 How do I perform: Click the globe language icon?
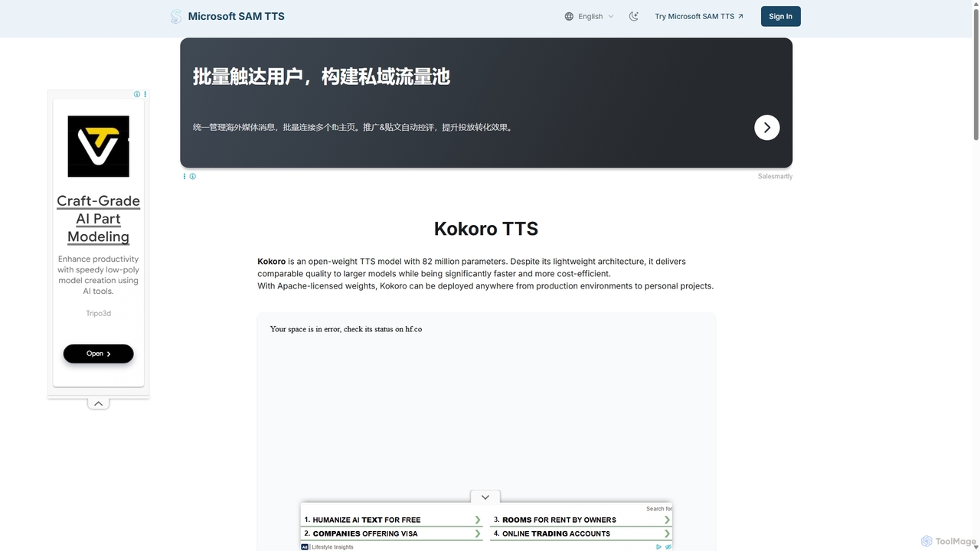coord(569,16)
